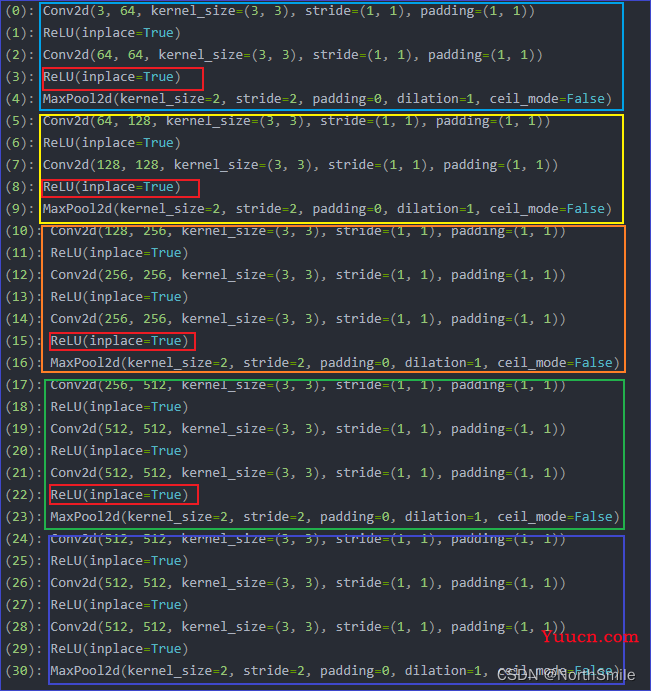Click the index label (30):
Screen dimensions: 651x691
23,671
